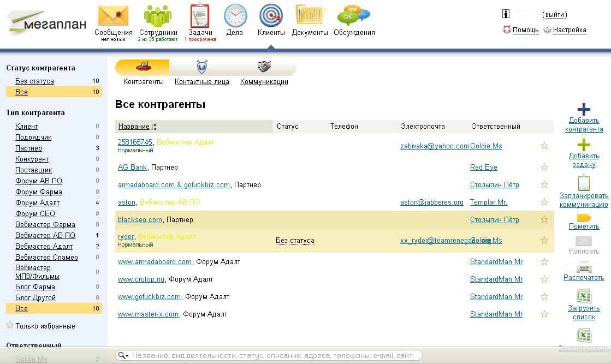Open the blackseo.com contractor link
This screenshot has width=611, height=364.
pos(140,219)
